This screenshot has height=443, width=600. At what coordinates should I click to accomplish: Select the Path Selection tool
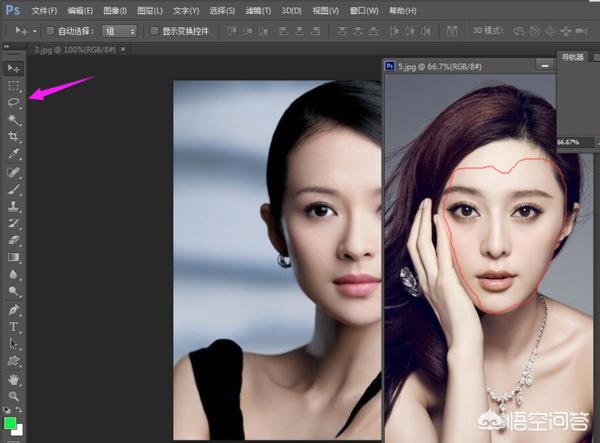13,344
